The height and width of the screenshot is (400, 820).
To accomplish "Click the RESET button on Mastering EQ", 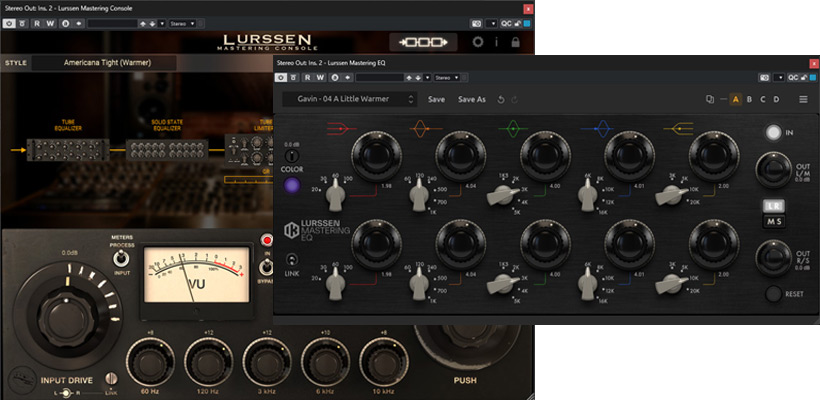I will click(x=773, y=294).
